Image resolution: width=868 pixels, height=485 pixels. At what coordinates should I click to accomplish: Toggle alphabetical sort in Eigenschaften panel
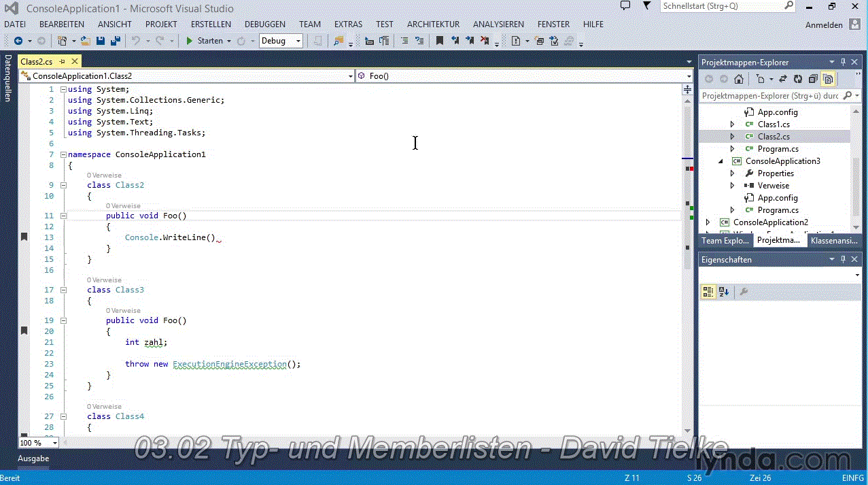coord(724,292)
